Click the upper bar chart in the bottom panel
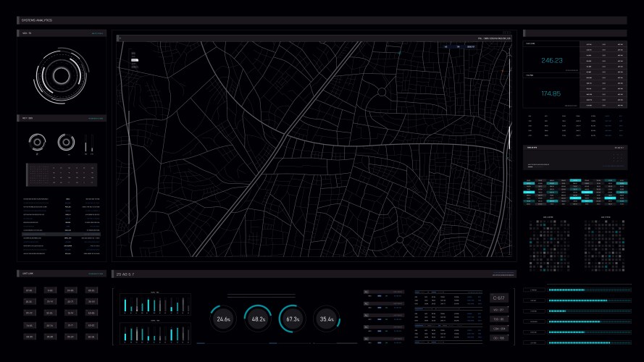Image resolution: width=644 pixels, height=362 pixels. point(156,304)
